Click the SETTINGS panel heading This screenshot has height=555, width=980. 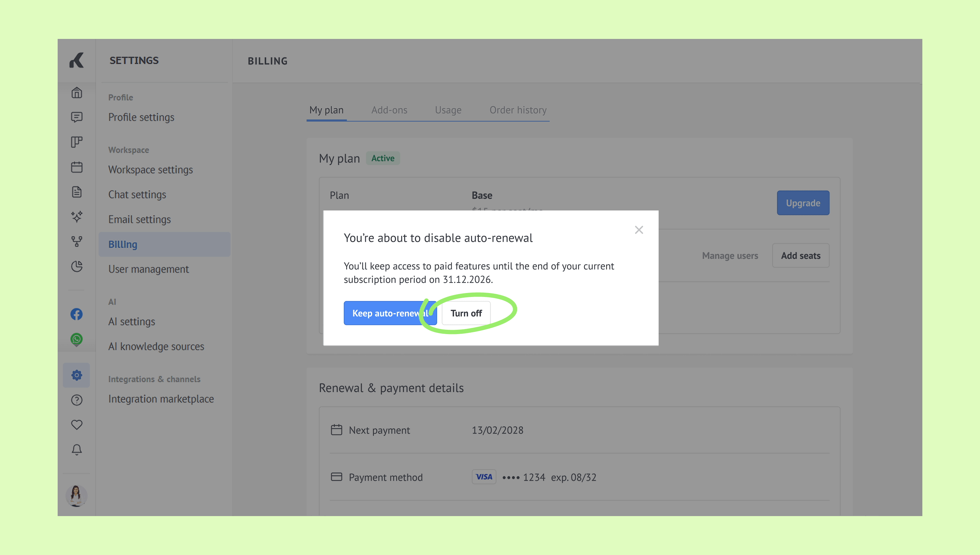(134, 60)
